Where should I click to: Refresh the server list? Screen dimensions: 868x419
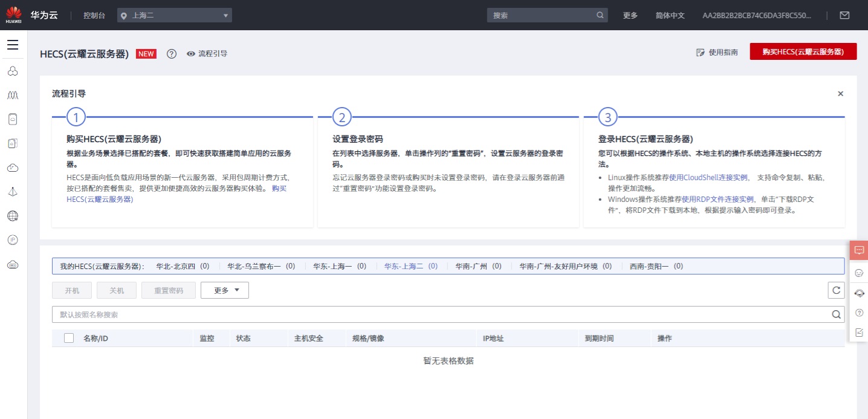coord(836,290)
